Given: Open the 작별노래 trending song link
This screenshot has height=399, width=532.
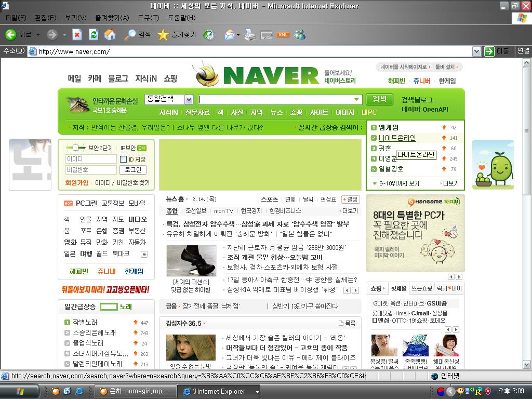Looking at the screenshot, I should tap(85, 322).
